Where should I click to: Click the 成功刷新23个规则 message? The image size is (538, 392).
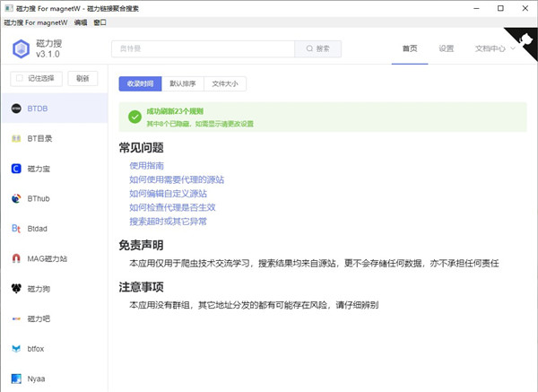click(175, 111)
